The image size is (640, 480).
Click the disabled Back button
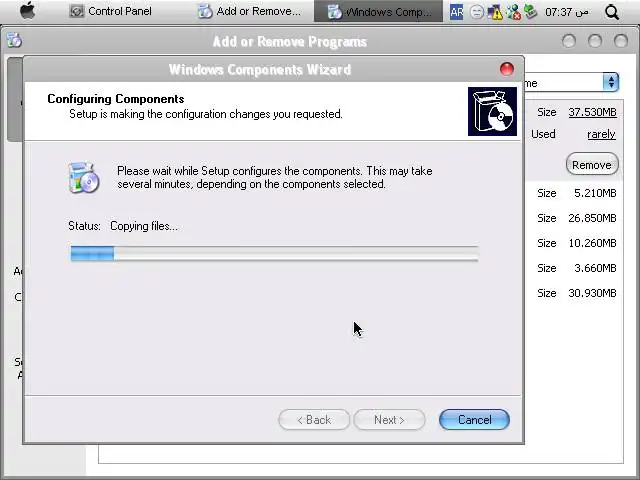click(x=314, y=420)
